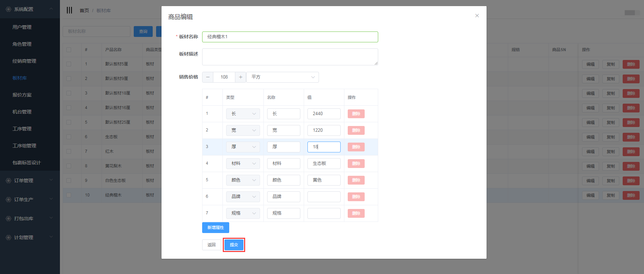The image size is (644, 274).
Task: Expand the 颜色 type dropdown in row 5
Action: 243,180
